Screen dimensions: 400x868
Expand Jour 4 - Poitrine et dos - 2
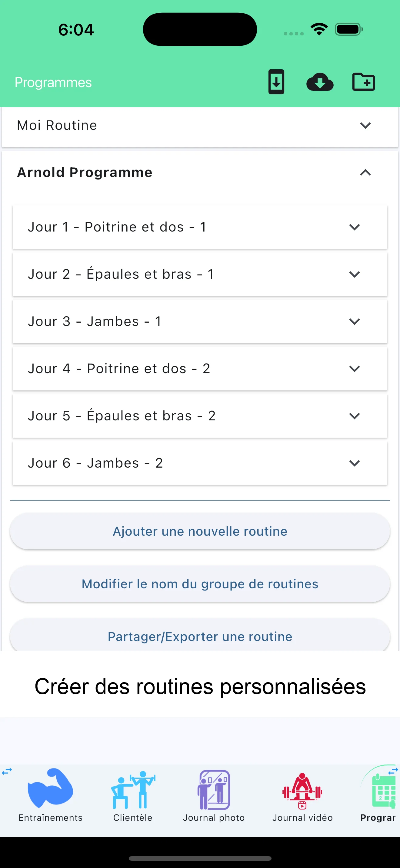coord(355,369)
